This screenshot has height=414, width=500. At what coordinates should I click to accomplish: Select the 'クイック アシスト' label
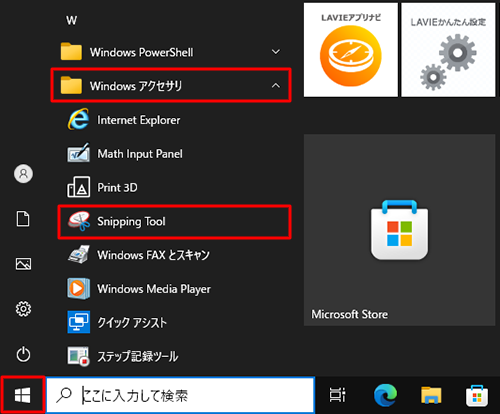pyautogui.click(x=132, y=323)
